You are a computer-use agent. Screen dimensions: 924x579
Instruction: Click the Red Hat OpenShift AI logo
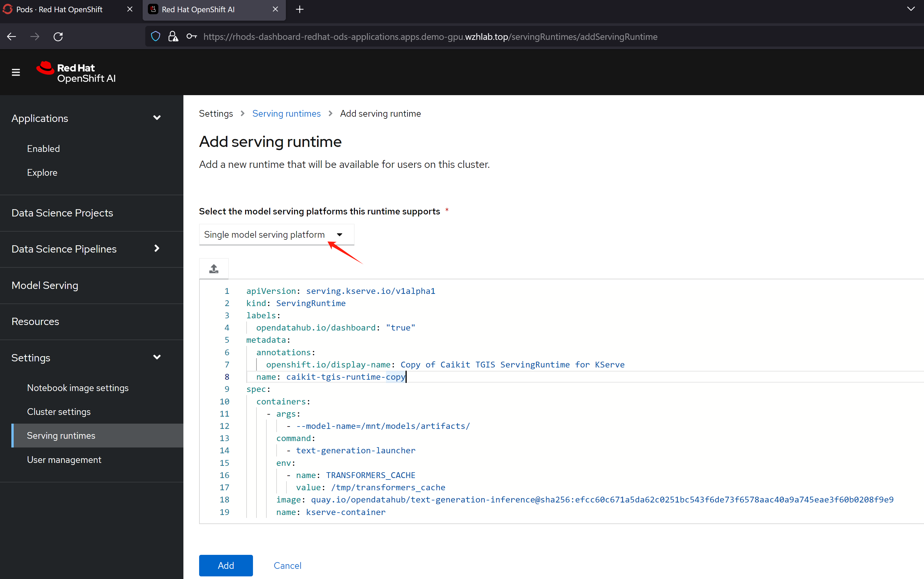(x=76, y=72)
